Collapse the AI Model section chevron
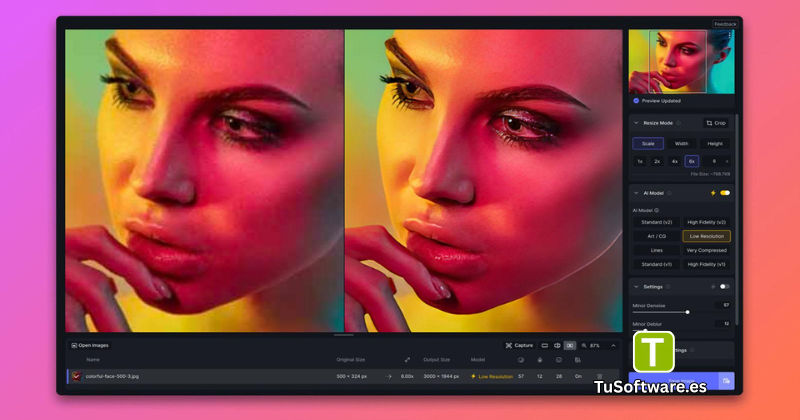The image size is (800, 420). tap(636, 193)
